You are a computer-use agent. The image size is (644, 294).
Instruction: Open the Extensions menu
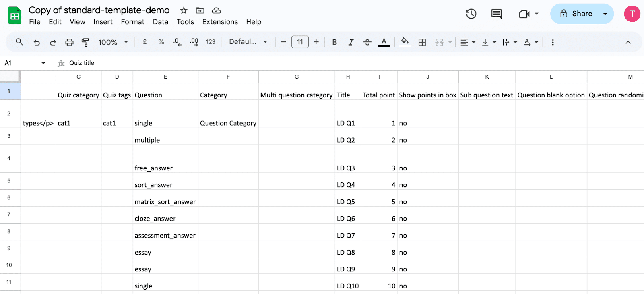220,22
